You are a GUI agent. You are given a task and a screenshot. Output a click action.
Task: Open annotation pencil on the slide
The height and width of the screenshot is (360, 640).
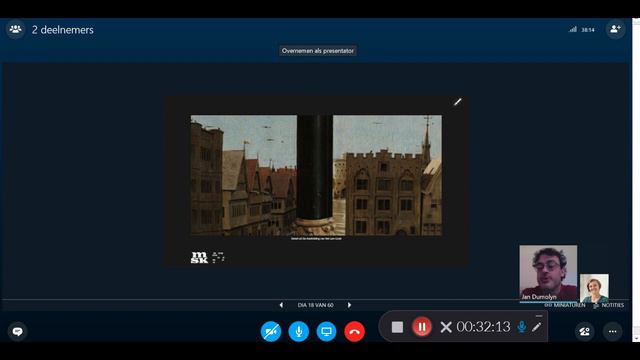[458, 102]
